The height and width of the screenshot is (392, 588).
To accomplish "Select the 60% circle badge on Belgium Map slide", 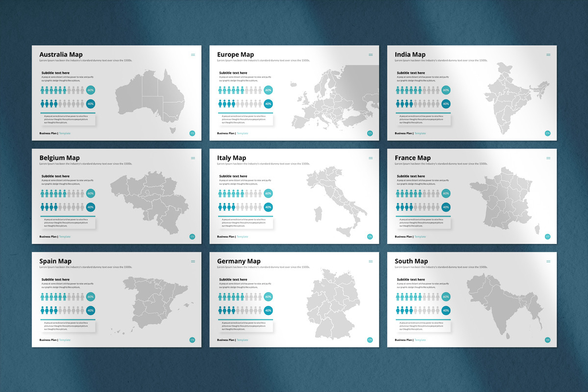I will coord(91,194).
